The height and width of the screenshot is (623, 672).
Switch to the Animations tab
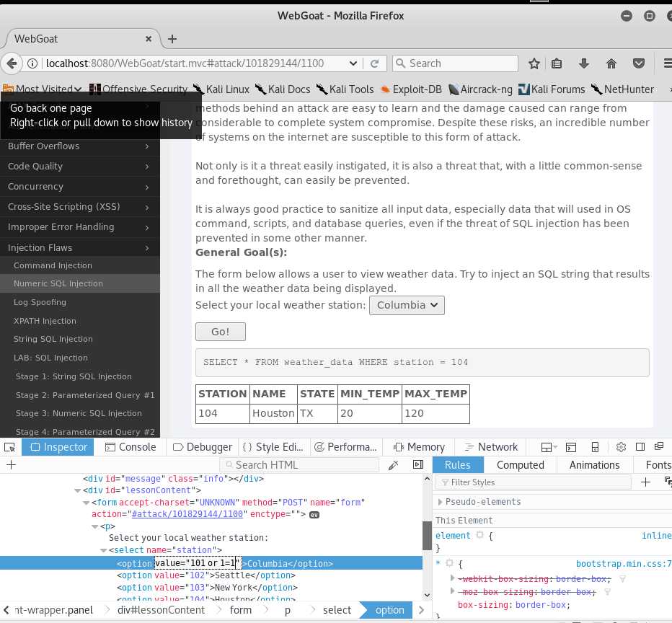point(594,465)
